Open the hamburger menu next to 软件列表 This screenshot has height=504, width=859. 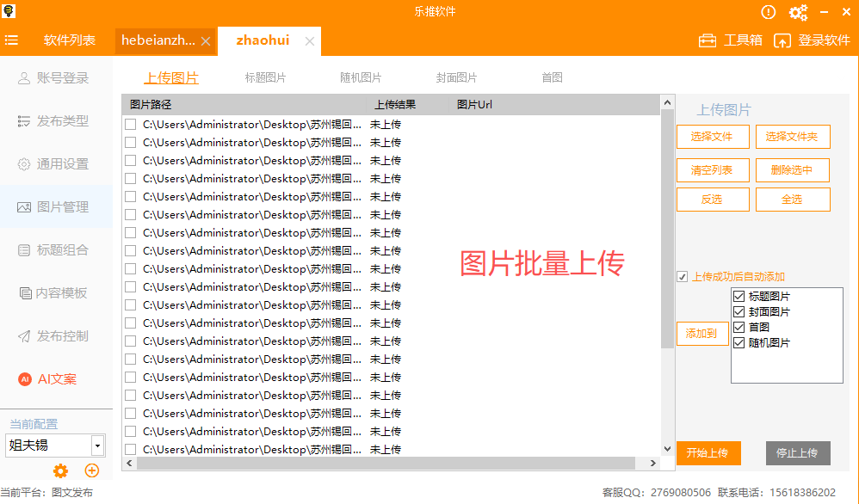(x=12, y=40)
